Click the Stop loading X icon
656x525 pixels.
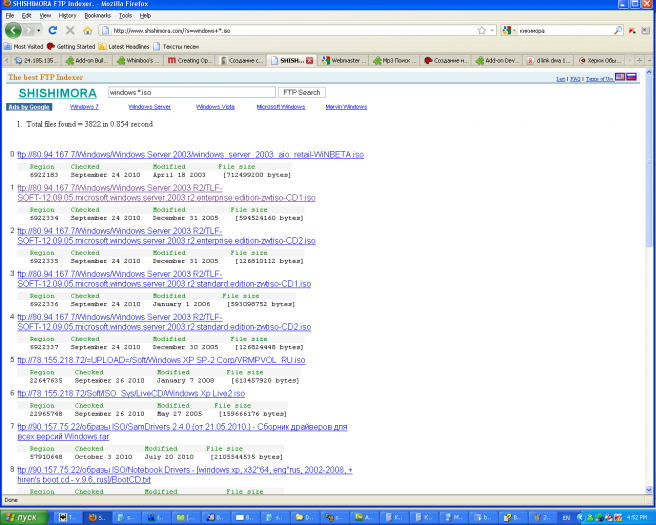pos(70,30)
